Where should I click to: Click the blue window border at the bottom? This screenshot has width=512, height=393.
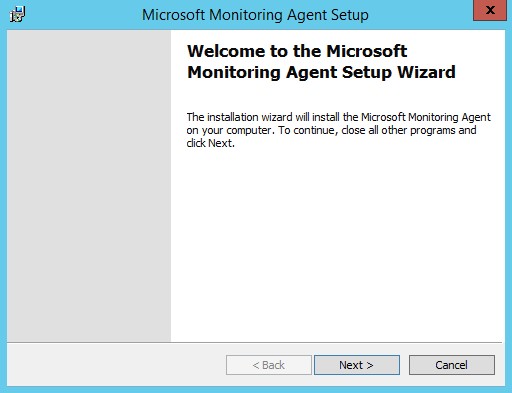(x=256, y=390)
